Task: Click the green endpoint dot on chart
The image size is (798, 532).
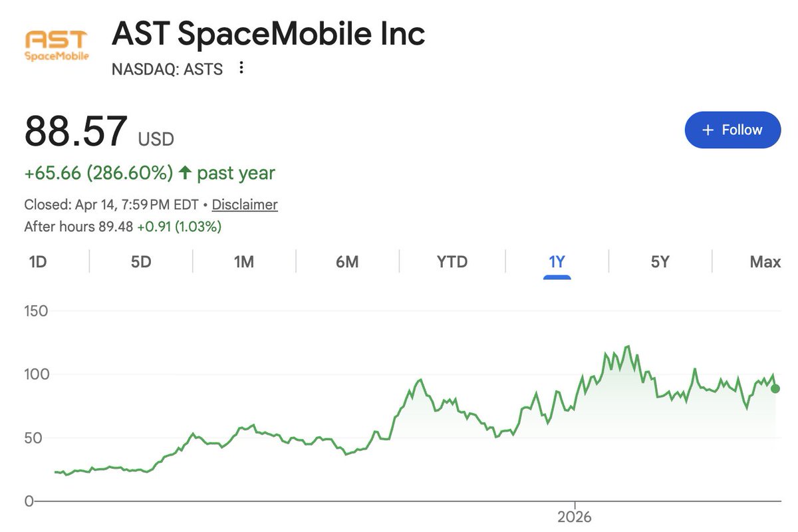Action: pyautogui.click(x=775, y=388)
